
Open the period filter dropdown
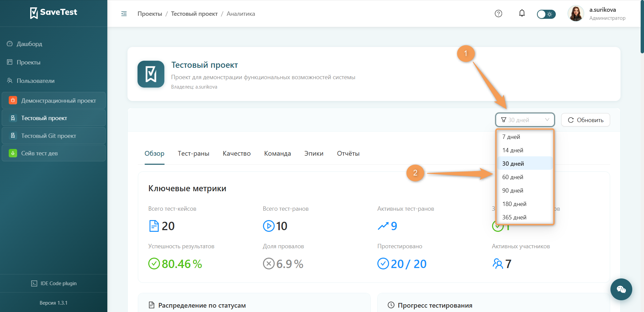(525, 120)
